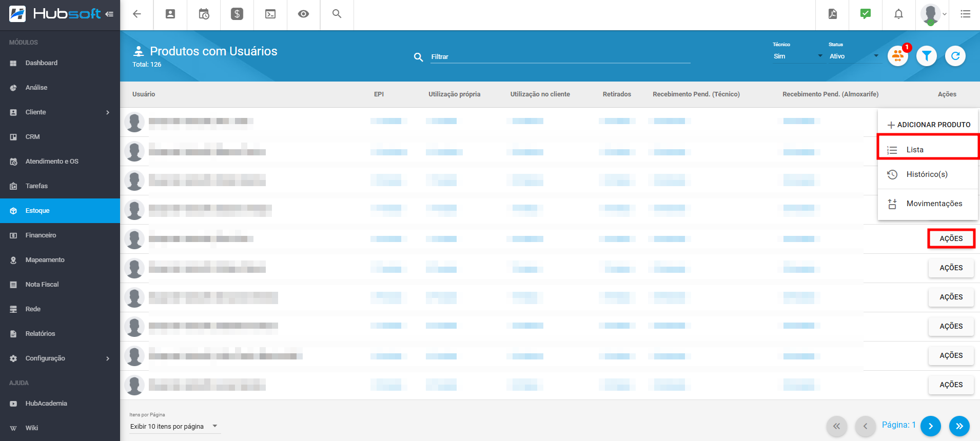This screenshot has height=441, width=980.
Task: Open the list menu icon at top right
Action: pyautogui.click(x=965, y=14)
